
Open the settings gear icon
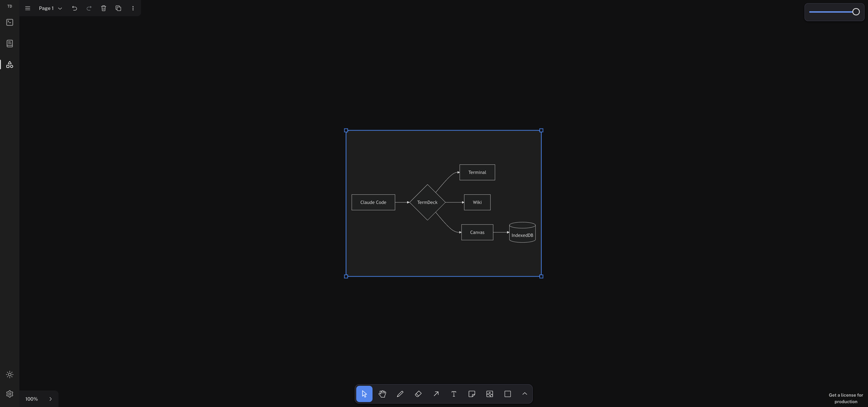tap(10, 394)
